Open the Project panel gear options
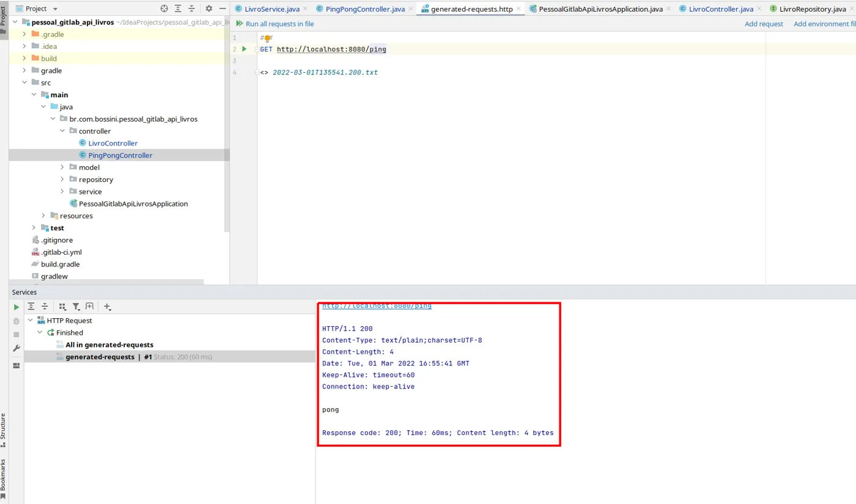 click(x=208, y=9)
